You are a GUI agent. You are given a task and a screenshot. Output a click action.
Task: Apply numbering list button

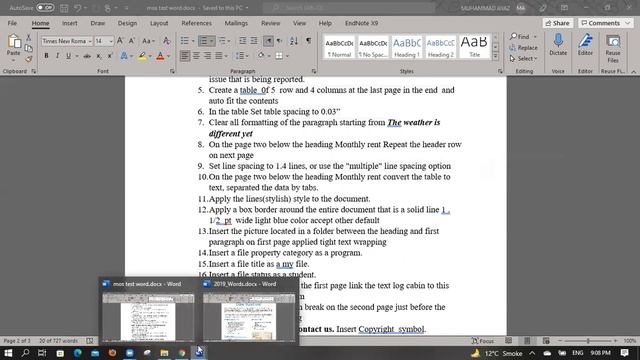pyautogui.click(x=203, y=41)
